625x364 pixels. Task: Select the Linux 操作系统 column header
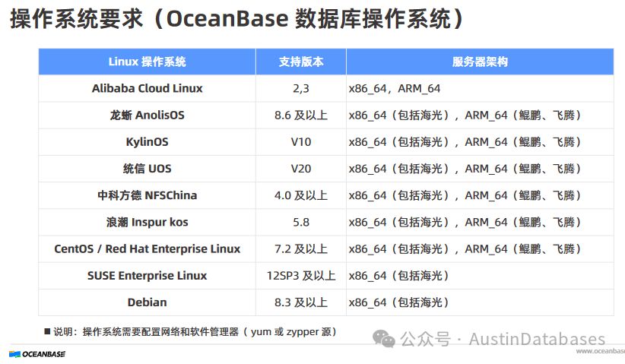147,62
